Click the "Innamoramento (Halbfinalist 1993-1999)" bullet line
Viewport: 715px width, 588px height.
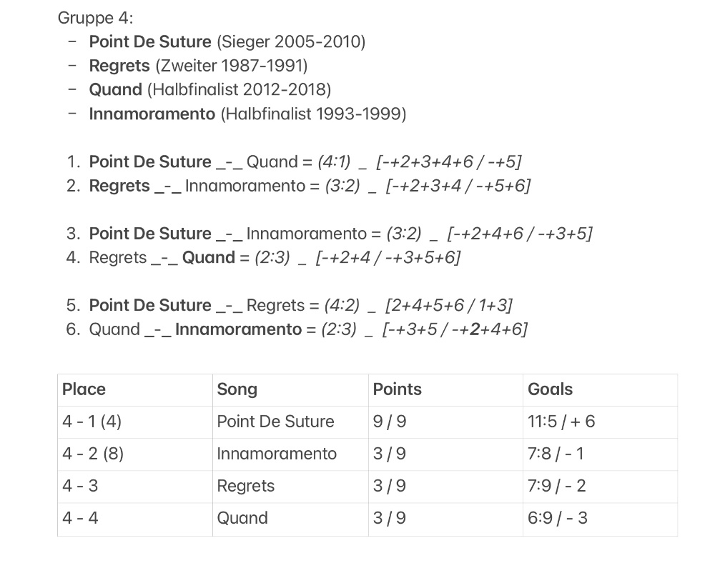click(247, 114)
